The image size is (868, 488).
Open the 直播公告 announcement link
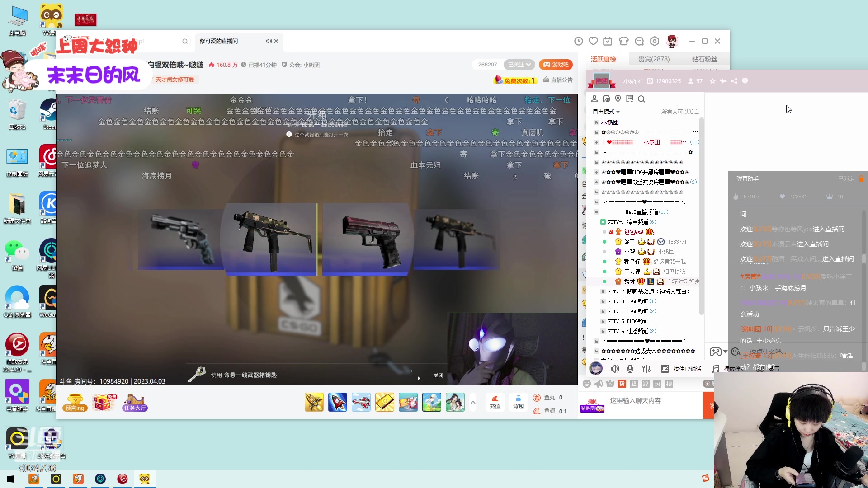(558, 80)
